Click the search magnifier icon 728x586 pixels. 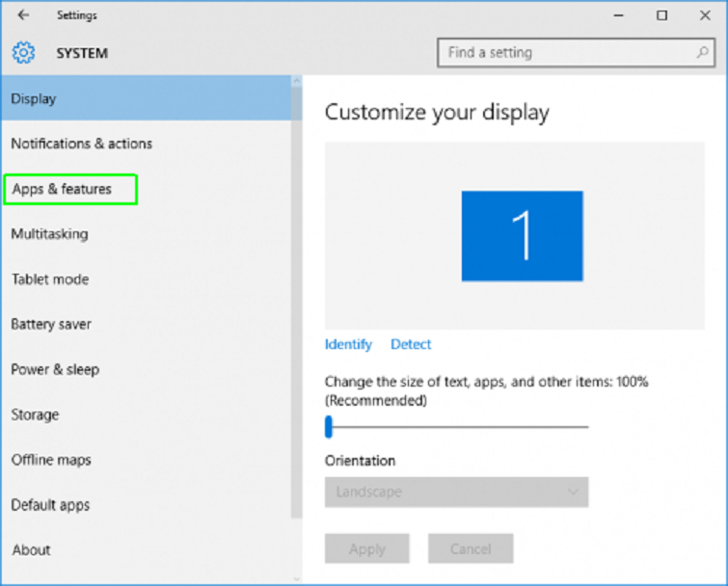point(703,53)
